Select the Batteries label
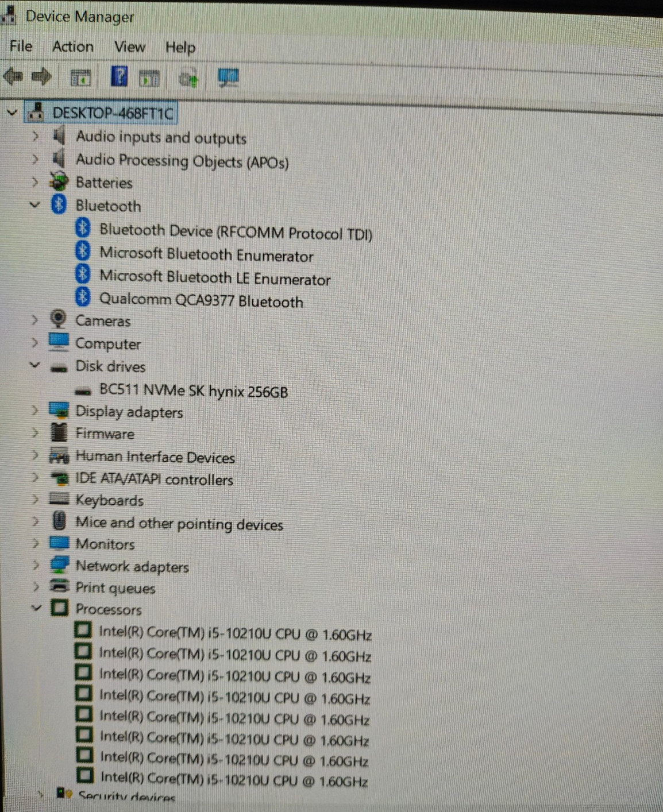Image resolution: width=663 pixels, height=812 pixels. [104, 183]
